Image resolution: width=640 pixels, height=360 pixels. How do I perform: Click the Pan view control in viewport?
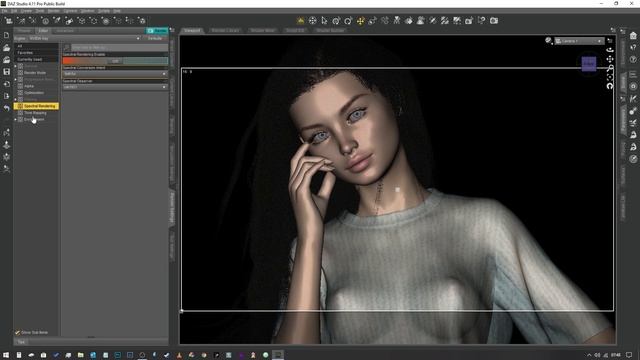click(x=610, y=59)
